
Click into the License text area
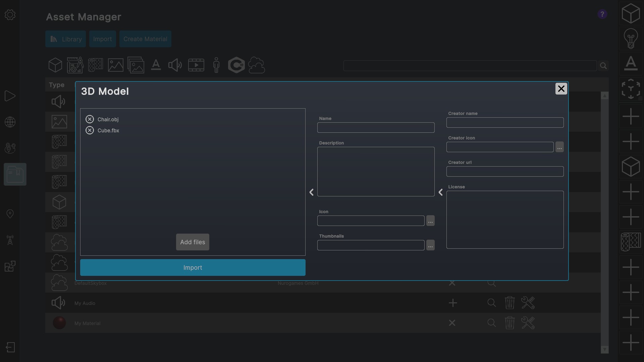point(505,220)
